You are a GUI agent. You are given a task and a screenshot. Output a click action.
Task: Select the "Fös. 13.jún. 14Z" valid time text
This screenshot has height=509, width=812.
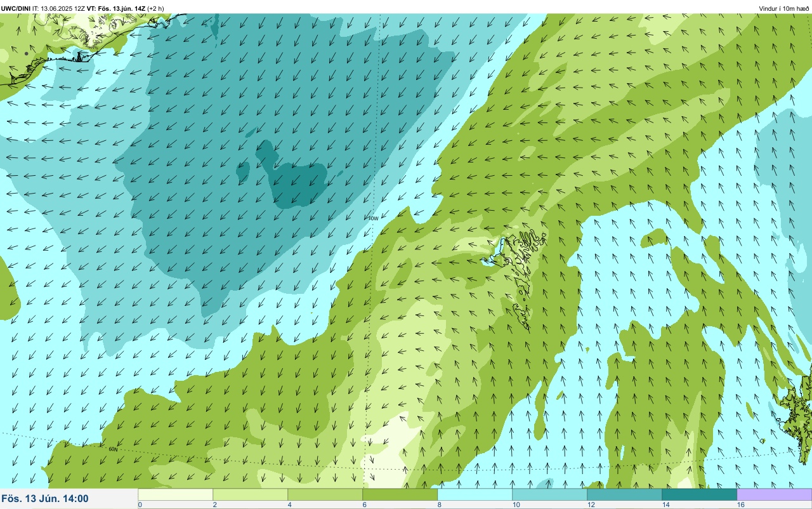coord(122,8)
